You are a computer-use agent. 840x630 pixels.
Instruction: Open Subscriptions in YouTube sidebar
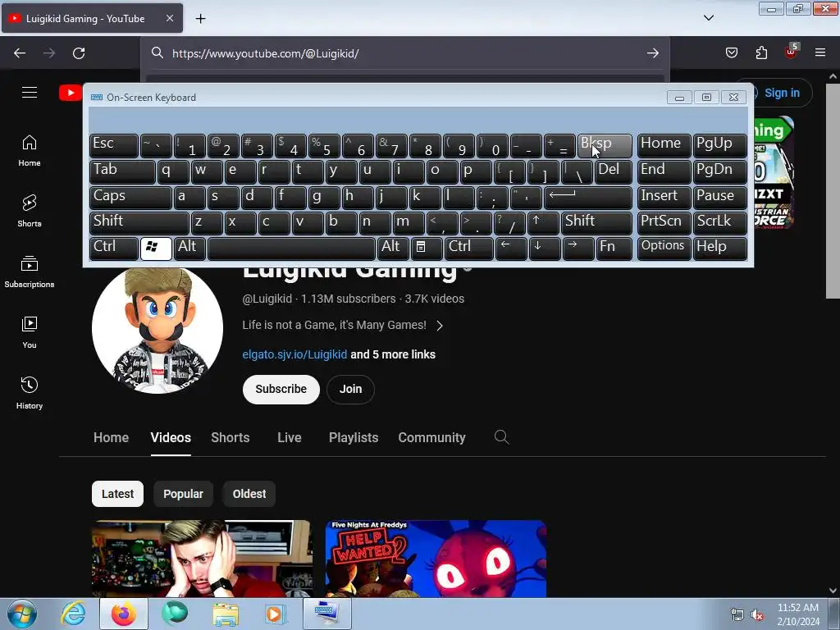point(30,272)
